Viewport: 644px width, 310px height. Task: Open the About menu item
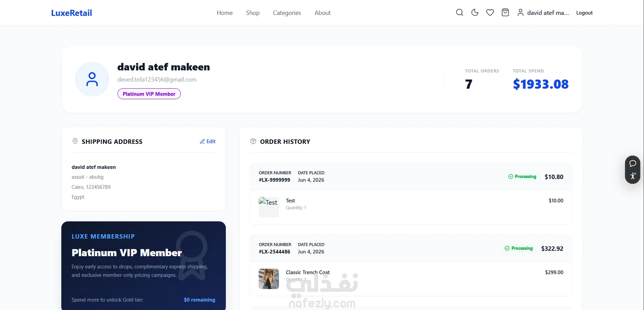[322, 13]
